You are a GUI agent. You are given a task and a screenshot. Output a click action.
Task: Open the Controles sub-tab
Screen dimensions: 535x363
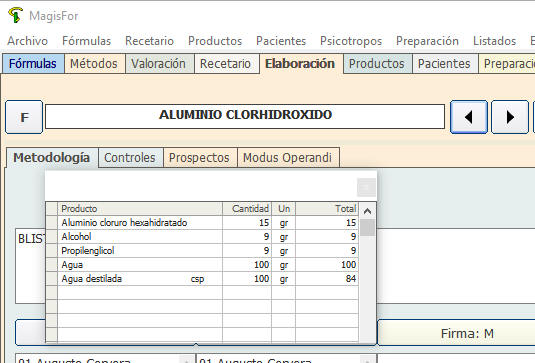130,158
